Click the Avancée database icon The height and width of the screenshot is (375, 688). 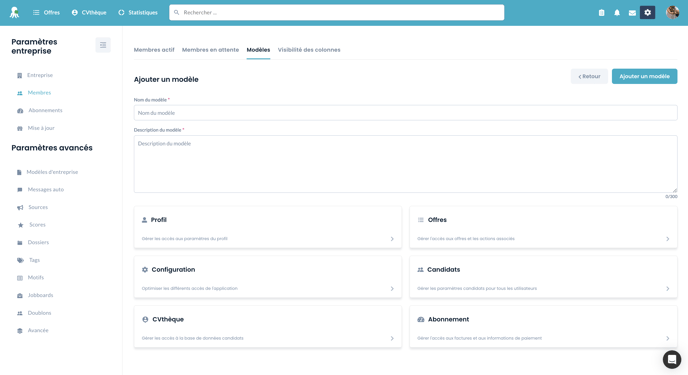click(x=20, y=331)
